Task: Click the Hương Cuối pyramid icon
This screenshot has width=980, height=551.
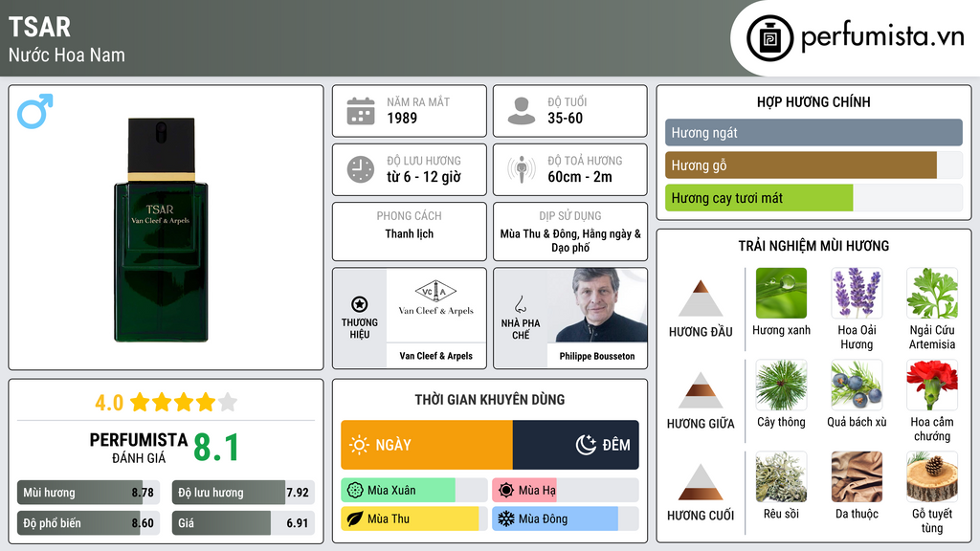Action: (x=701, y=482)
